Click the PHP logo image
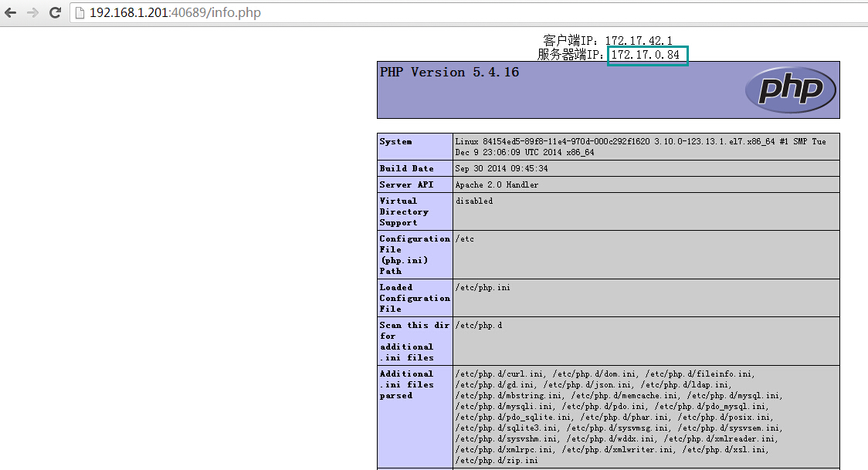868x470 pixels. tap(791, 90)
